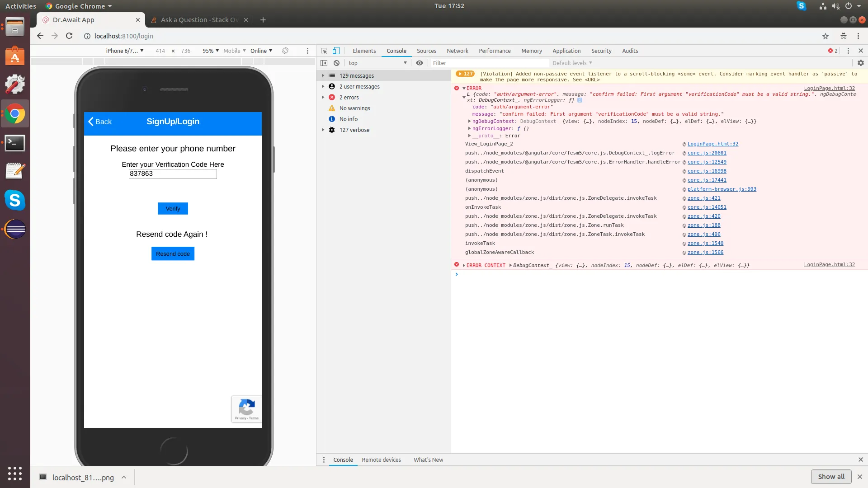Screen dimensions: 868x488
Task: Toggle the console sidebar panel icon
Action: click(x=324, y=63)
